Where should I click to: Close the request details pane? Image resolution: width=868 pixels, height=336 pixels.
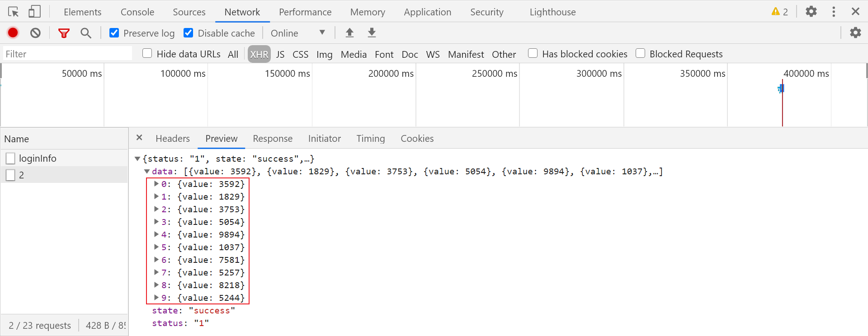(139, 138)
